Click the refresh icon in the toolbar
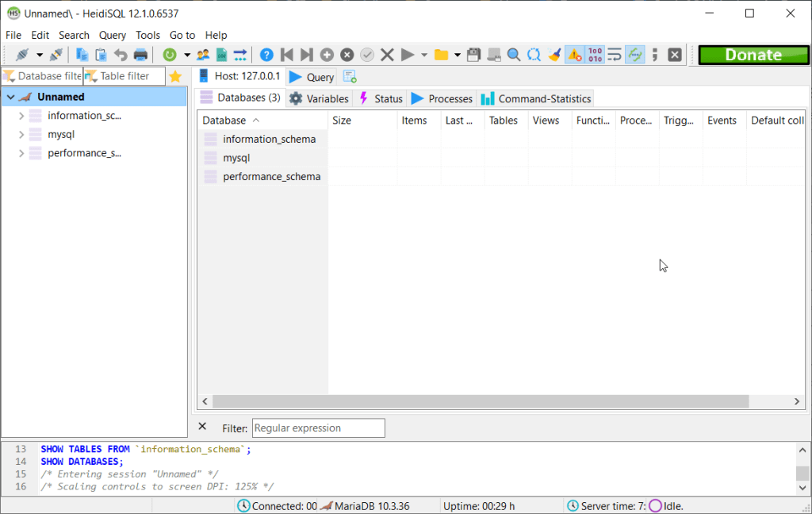The height and width of the screenshot is (514, 812). click(169, 55)
